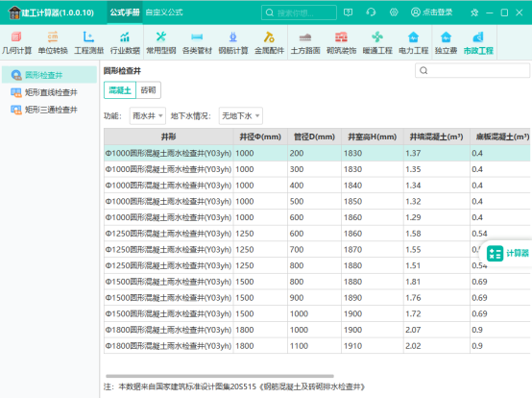Click the horizontal scrollbar below the table
The image size is (532, 398).
220,376
